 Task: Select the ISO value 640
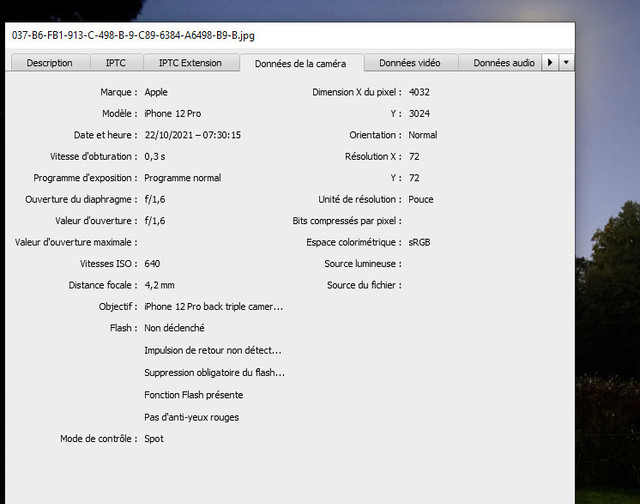152,264
